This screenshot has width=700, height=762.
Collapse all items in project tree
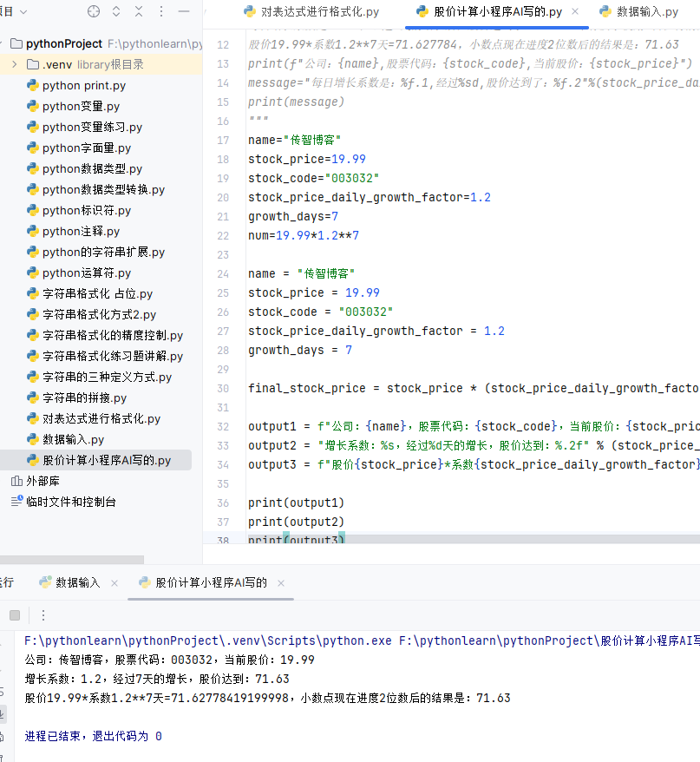tap(139, 11)
